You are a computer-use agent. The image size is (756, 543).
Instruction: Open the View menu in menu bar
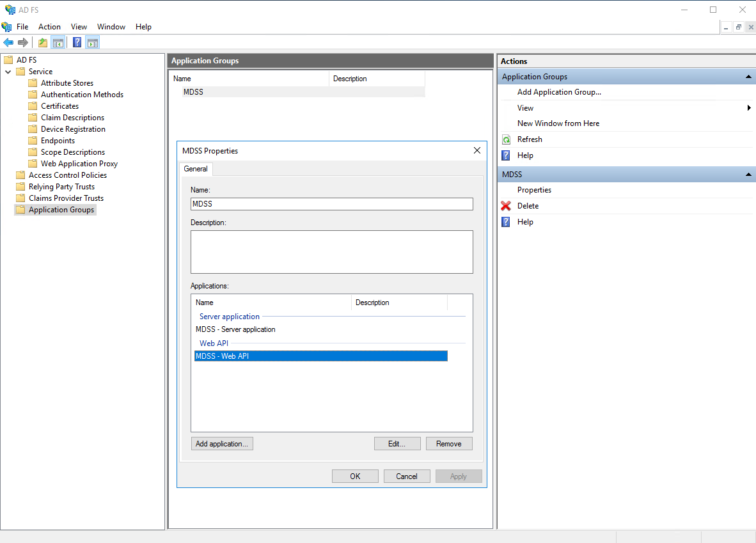click(79, 26)
